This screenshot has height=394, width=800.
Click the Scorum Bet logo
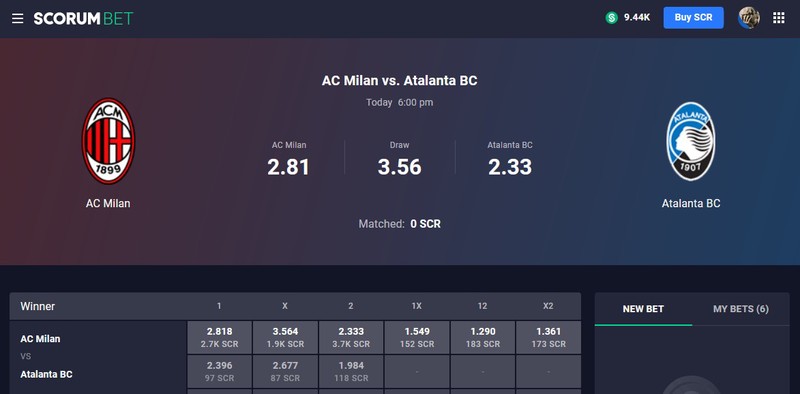point(83,18)
